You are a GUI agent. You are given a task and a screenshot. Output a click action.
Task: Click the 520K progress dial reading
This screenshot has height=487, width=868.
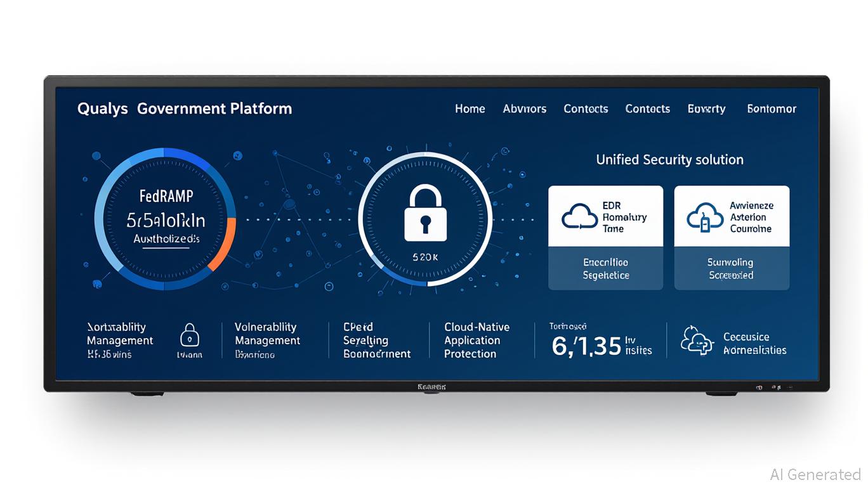point(424,257)
